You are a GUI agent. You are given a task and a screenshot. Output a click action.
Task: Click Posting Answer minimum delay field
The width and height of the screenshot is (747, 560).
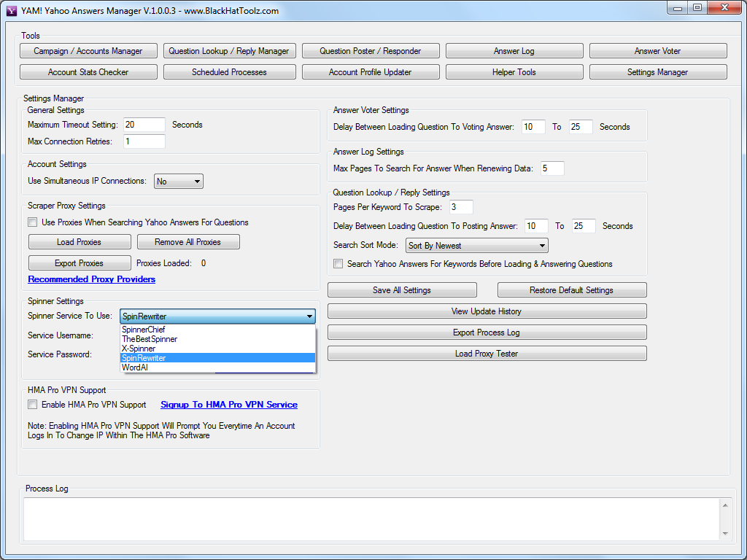click(536, 226)
